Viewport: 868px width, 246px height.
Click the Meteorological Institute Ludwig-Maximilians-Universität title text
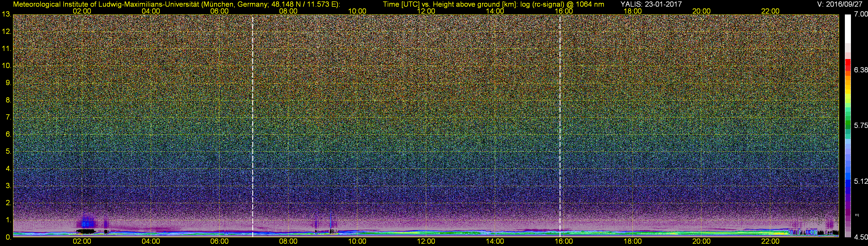176,4
